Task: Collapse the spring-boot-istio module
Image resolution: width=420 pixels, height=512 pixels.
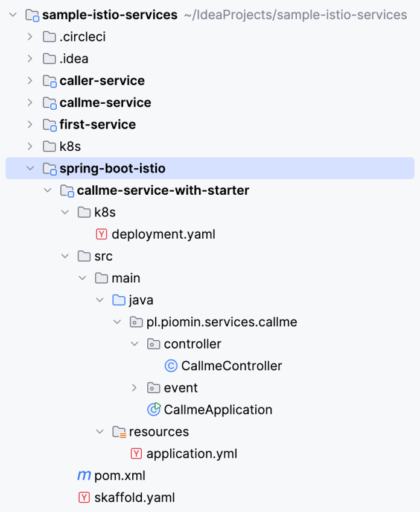Action: (x=30, y=169)
